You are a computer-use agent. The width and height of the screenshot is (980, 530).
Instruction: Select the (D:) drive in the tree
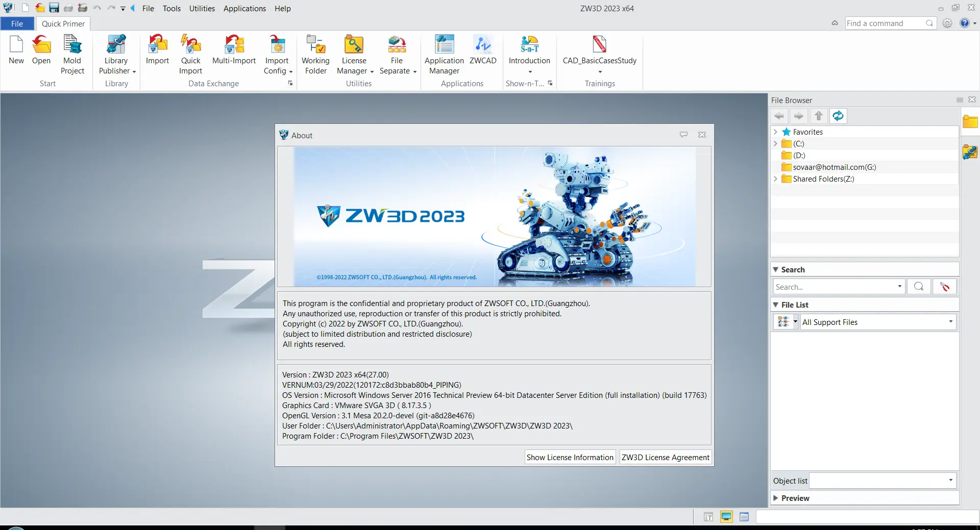coord(799,156)
